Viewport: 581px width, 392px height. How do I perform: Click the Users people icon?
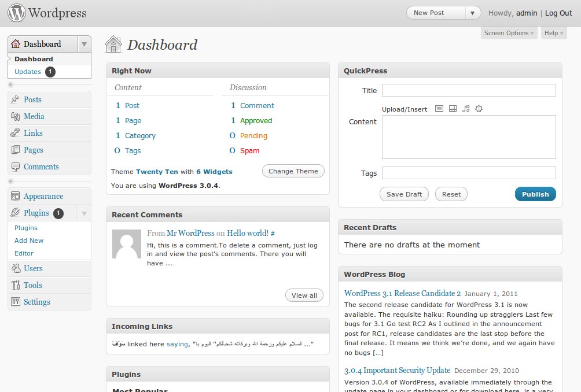click(16, 268)
